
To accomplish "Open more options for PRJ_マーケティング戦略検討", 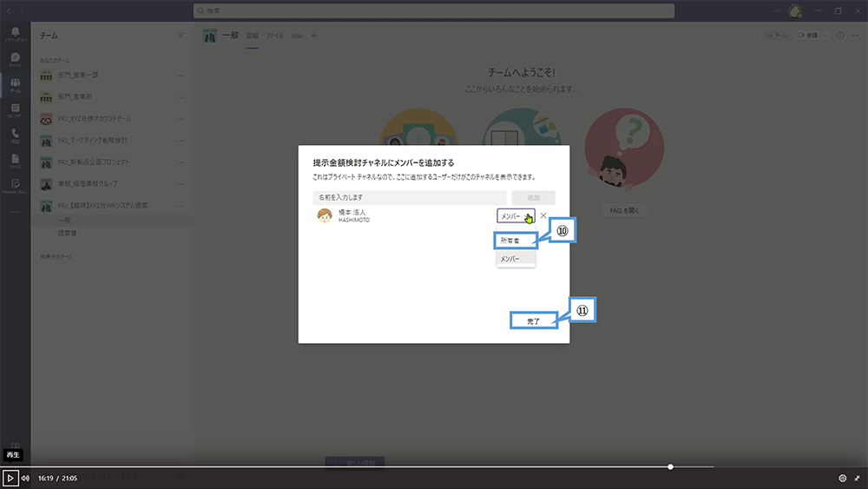I will [x=181, y=141].
